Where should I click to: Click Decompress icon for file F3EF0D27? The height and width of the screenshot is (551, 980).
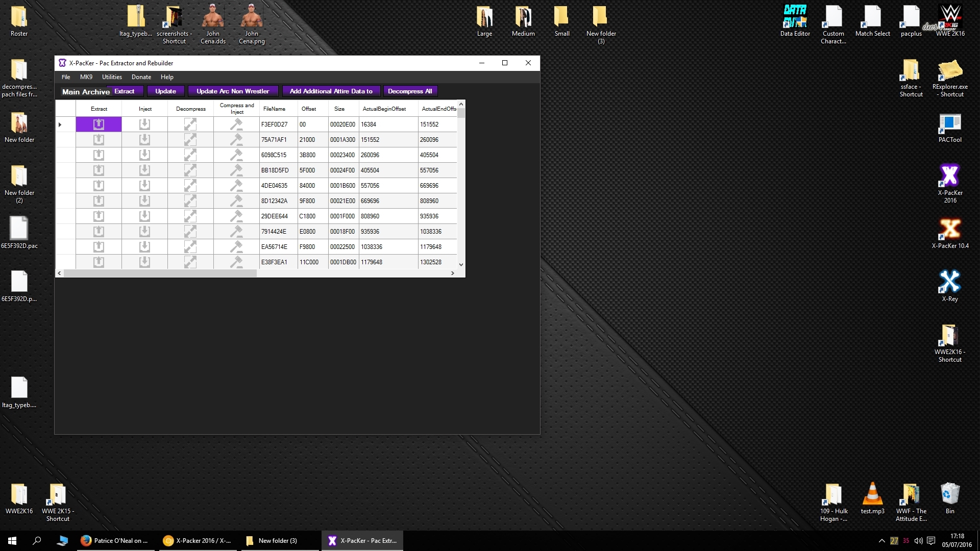click(190, 124)
